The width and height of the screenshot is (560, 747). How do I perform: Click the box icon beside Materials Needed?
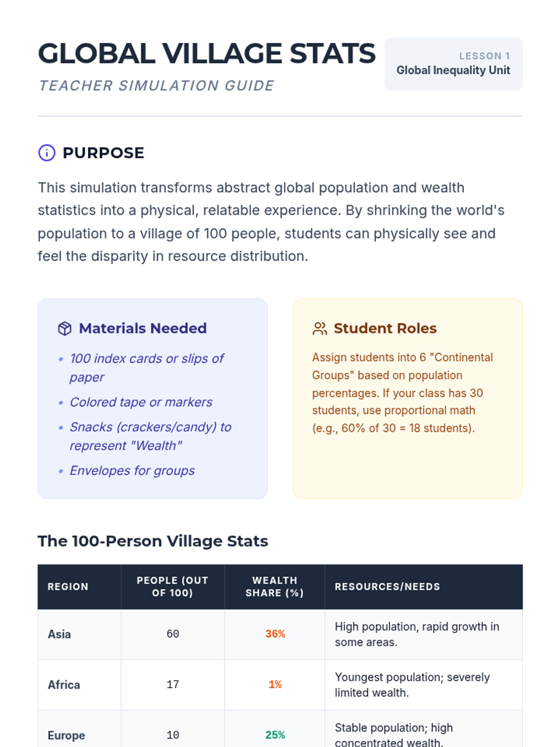65,329
